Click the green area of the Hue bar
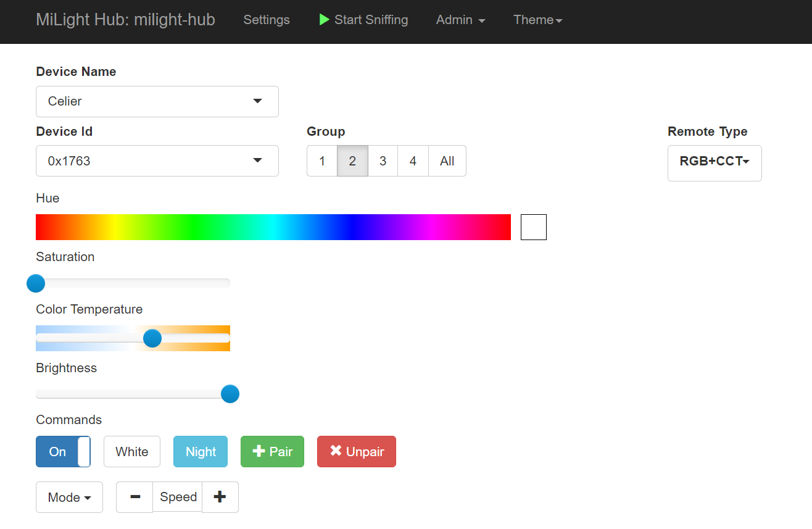812x529 pixels. [194, 227]
